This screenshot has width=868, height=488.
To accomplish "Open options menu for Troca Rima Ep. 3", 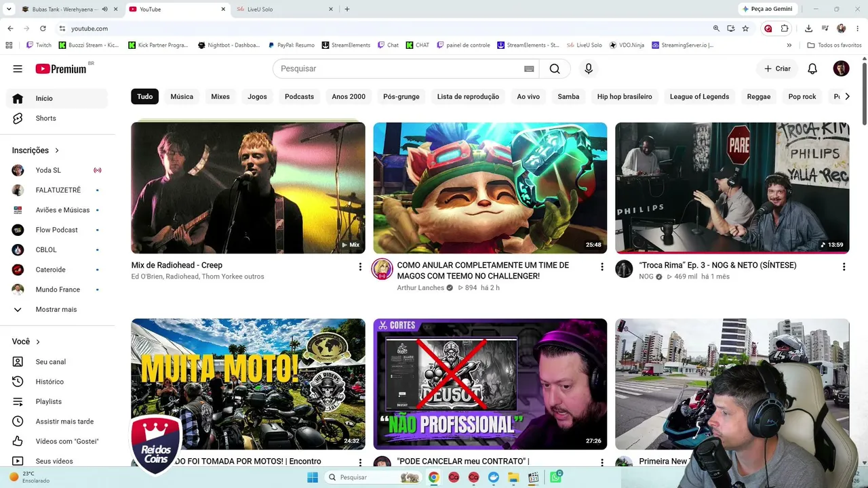I will pos(844,267).
